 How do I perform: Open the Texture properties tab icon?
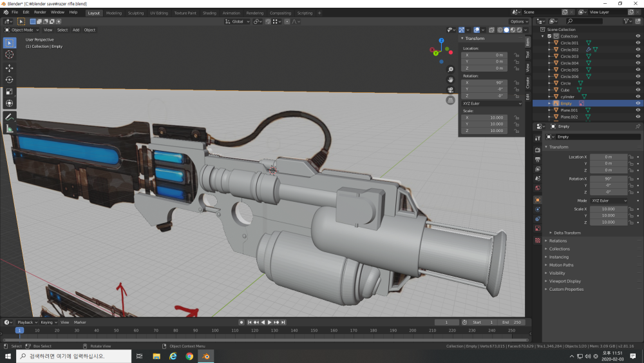pos(538,240)
